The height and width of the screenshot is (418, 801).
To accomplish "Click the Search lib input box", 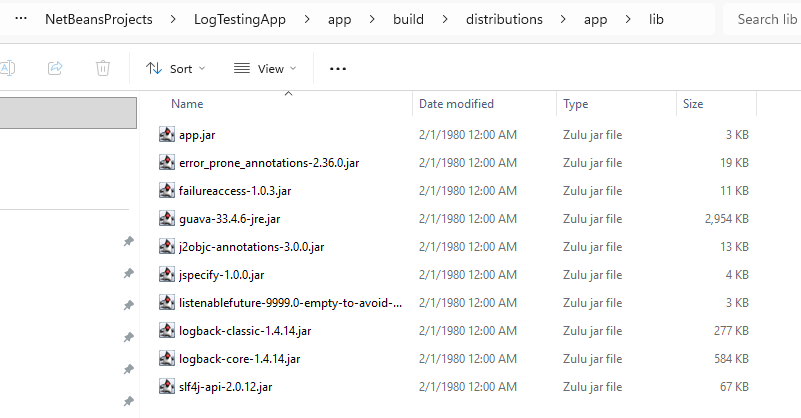I will 765,19.
